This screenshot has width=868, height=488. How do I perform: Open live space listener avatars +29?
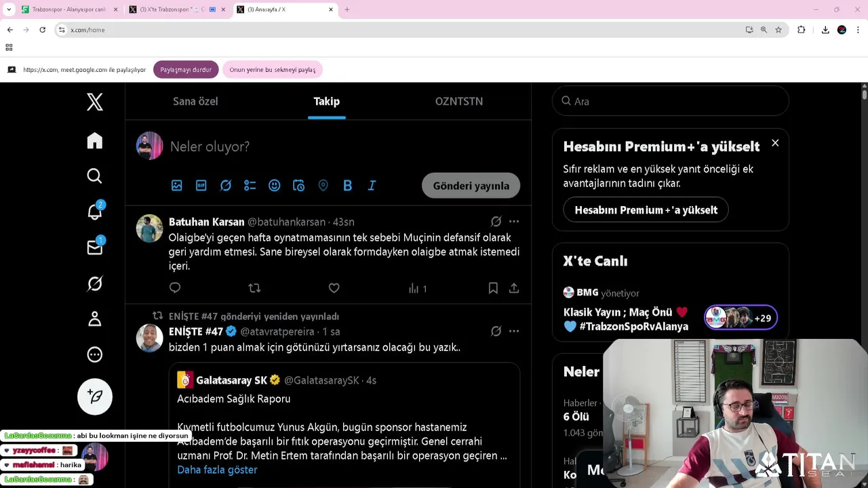point(741,317)
